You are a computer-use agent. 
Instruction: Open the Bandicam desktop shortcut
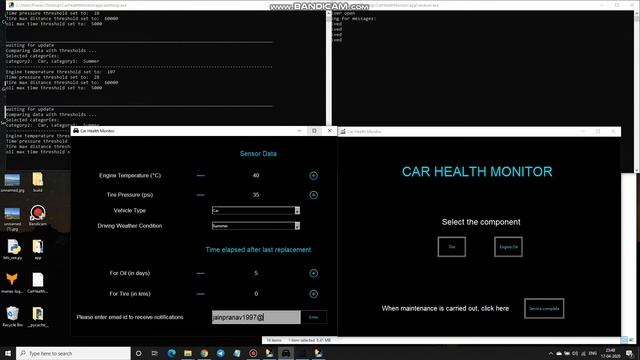[x=38, y=216]
